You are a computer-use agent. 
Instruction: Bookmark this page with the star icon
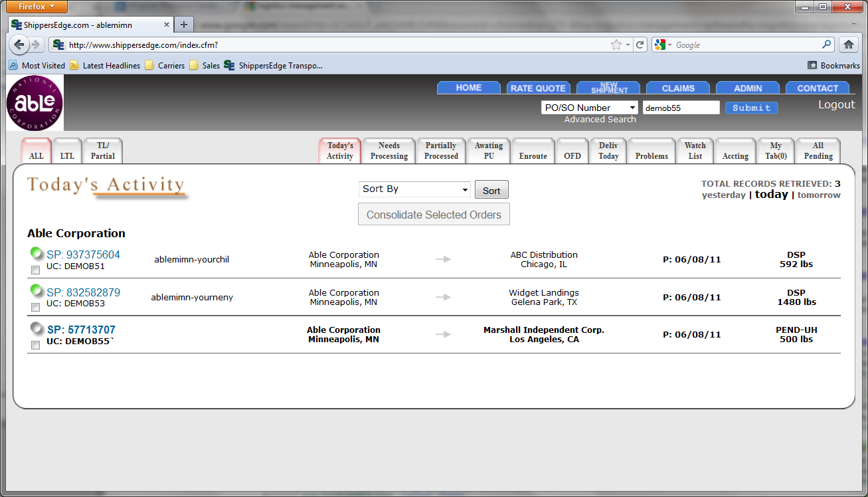coord(616,45)
